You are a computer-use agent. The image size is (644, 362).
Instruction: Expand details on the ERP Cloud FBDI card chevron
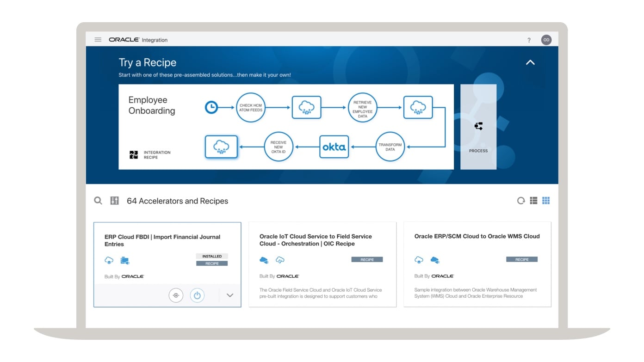coord(230,295)
